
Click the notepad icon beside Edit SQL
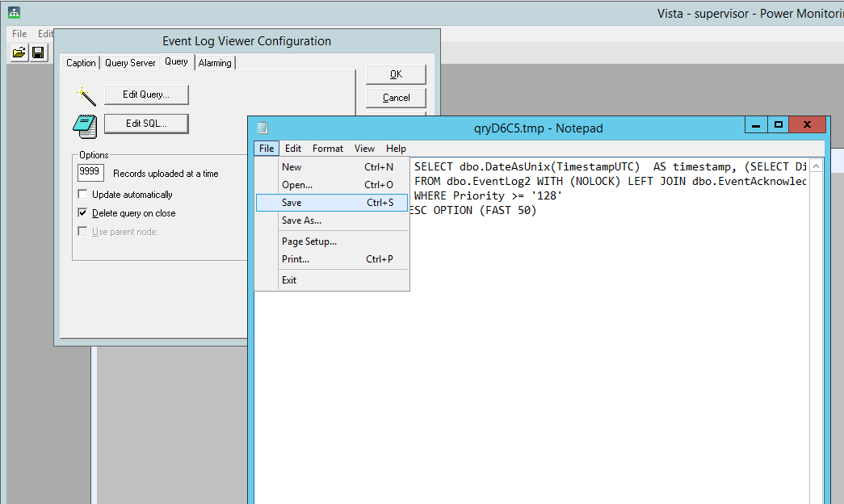pyautogui.click(x=85, y=126)
